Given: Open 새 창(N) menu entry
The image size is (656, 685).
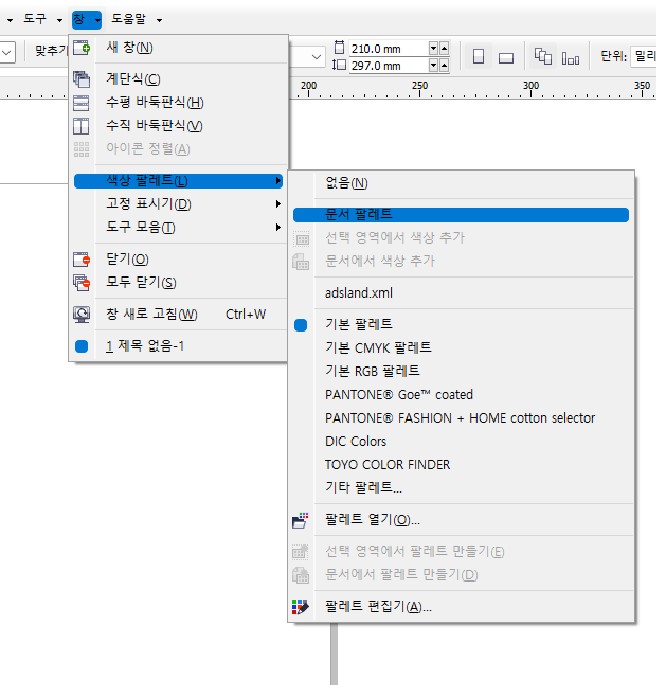Looking at the screenshot, I should (x=178, y=47).
